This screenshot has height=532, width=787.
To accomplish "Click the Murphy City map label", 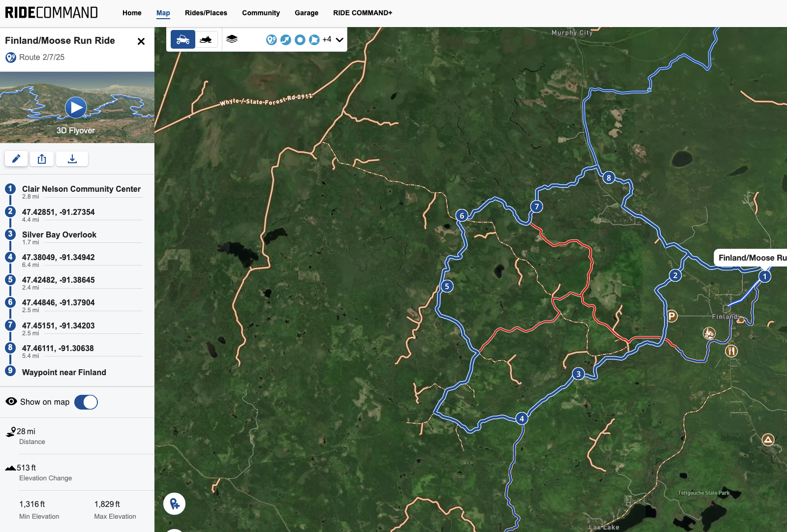I will pos(572,32).
